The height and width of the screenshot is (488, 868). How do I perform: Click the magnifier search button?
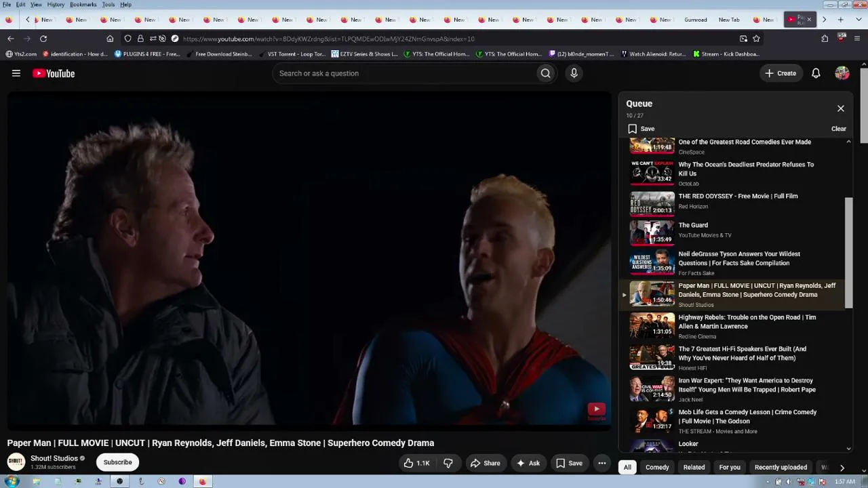click(545, 73)
